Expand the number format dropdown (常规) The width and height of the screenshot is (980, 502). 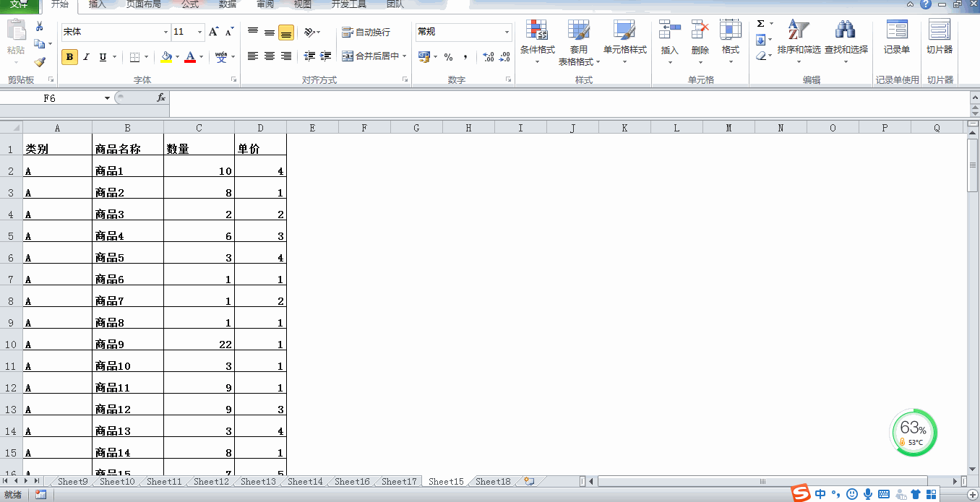point(507,33)
